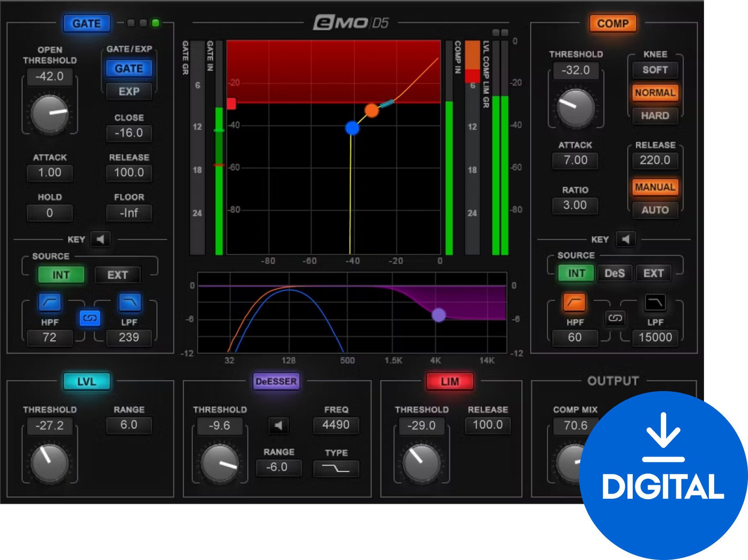Select HARD knee for the compressor
The height and width of the screenshot is (560, 748).
(x=655, y=116)
